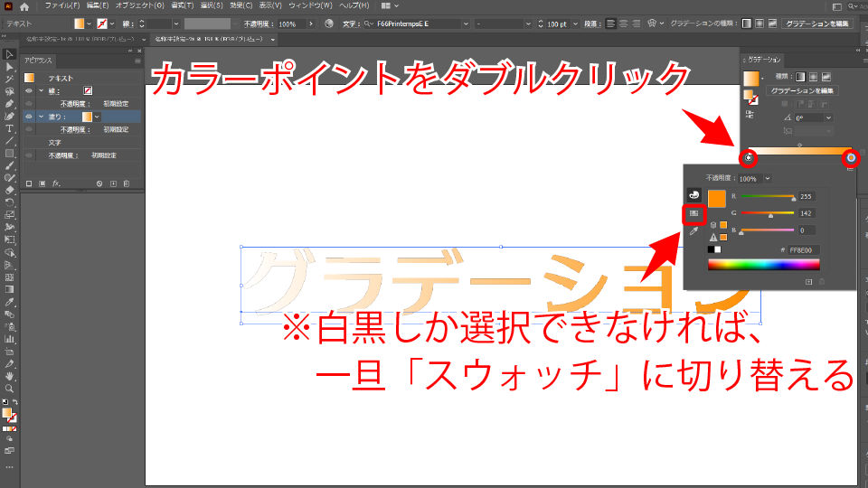868x488 pixels.
Task: Pick the eyedropper in the color popup
Action: (x=693, y=231)
